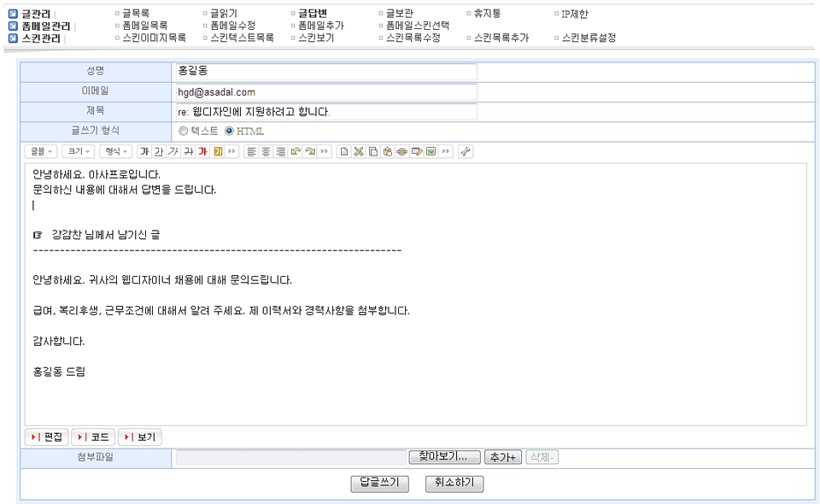Switch to 코드 code view tab
Viewport: 820px width, 504px height.
click(x=93, y=437)
